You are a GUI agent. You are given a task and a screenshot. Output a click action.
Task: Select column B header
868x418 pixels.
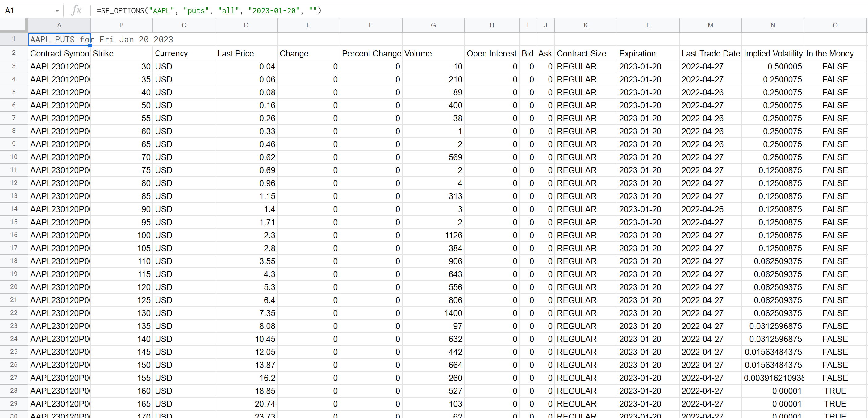click(121, 25)
